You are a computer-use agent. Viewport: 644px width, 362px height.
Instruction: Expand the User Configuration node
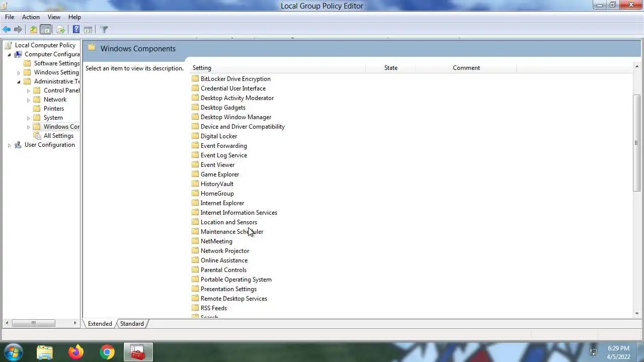[x=9, y=145]
